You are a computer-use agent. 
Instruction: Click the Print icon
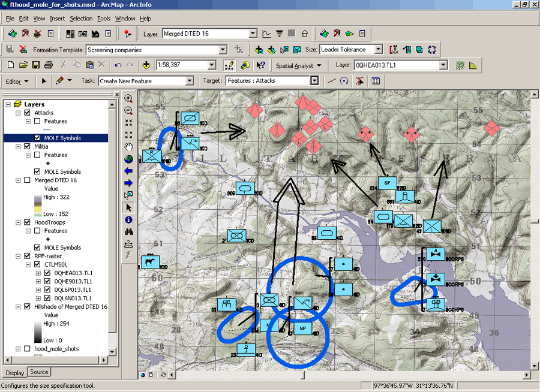48,65
